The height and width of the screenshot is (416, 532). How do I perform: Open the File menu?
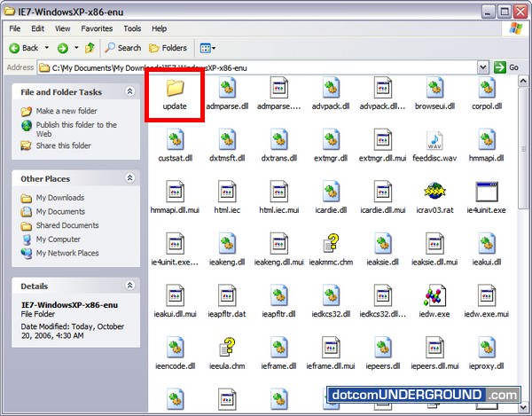point(14,28)
